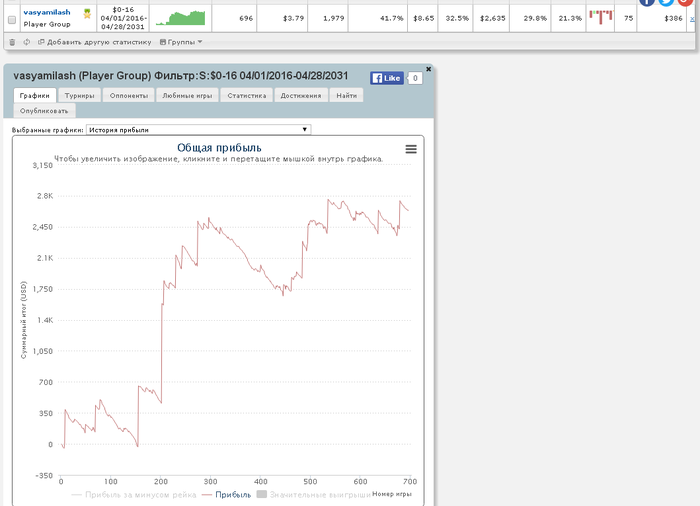Click the Like counter showing 0
The image size is (700, 506).
(415, 78)
